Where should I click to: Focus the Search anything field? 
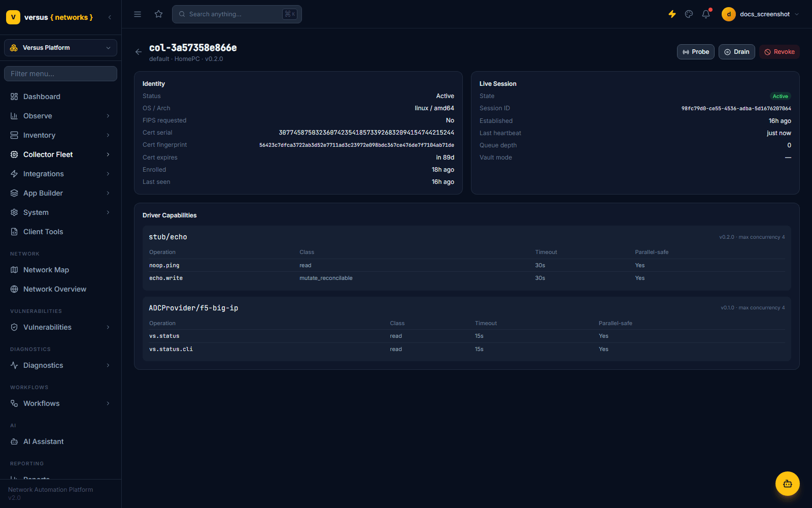click(237, 14)
